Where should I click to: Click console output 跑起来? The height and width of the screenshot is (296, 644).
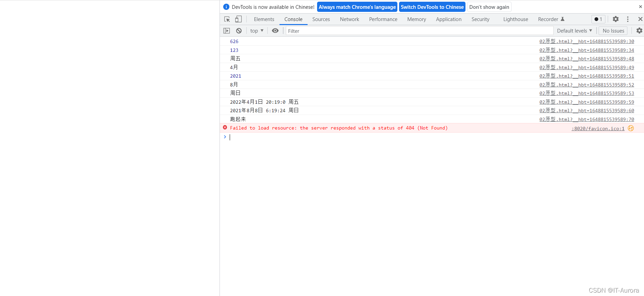click(x=238, y=119)
